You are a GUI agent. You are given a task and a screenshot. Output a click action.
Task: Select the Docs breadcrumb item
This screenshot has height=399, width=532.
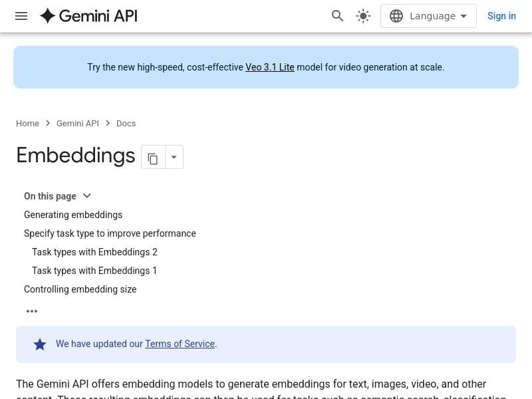126,123
